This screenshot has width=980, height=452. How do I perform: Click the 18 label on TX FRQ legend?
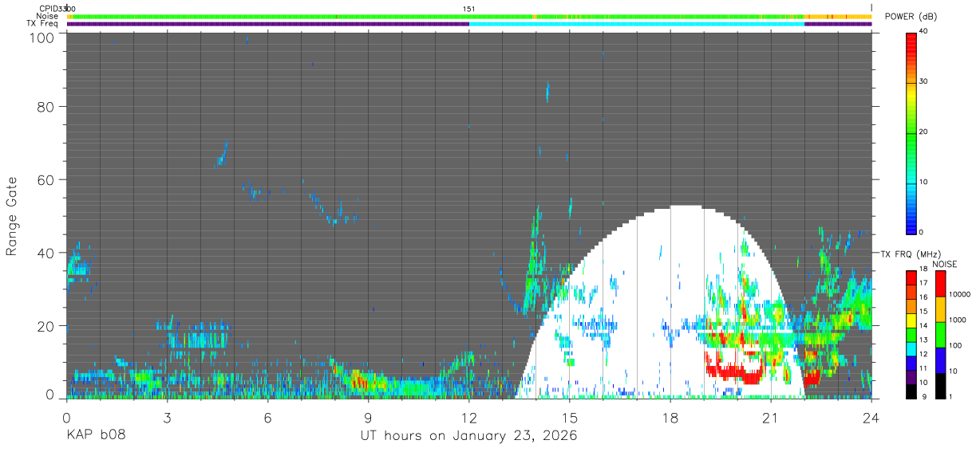923,269
